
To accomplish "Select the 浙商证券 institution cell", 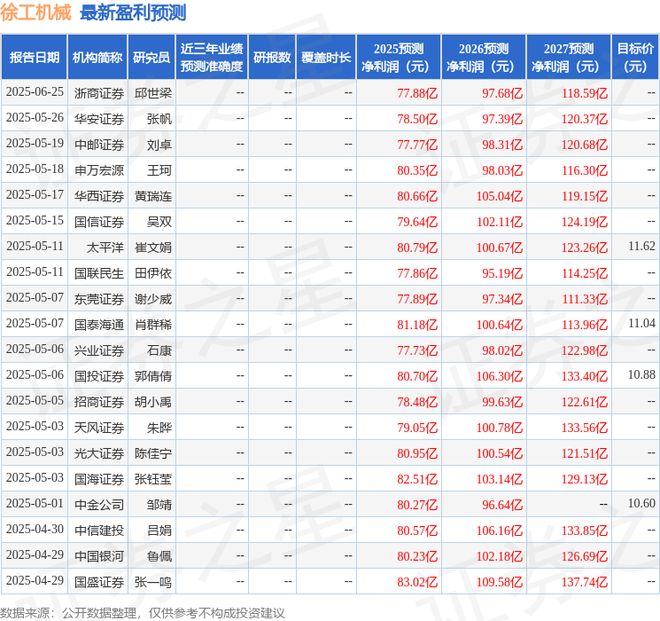I will (x=99, y=93).
